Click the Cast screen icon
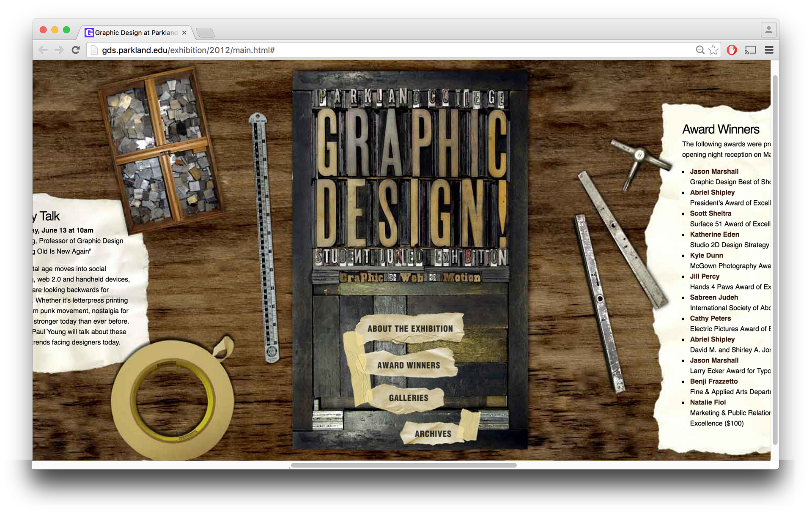The image size is (812, 516). pyautogui.click(x=750, y=50)
